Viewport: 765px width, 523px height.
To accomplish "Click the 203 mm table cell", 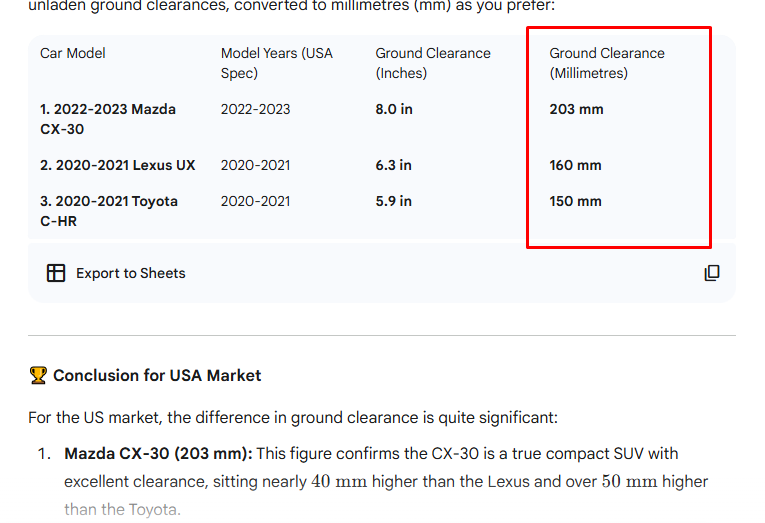I will [576, 109].
